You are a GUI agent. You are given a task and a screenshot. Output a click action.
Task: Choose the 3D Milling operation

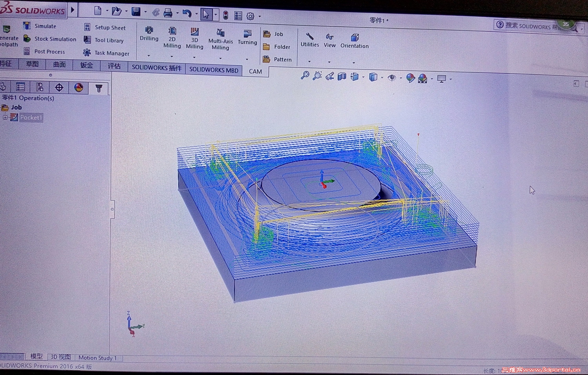click(x=194, y=38)
